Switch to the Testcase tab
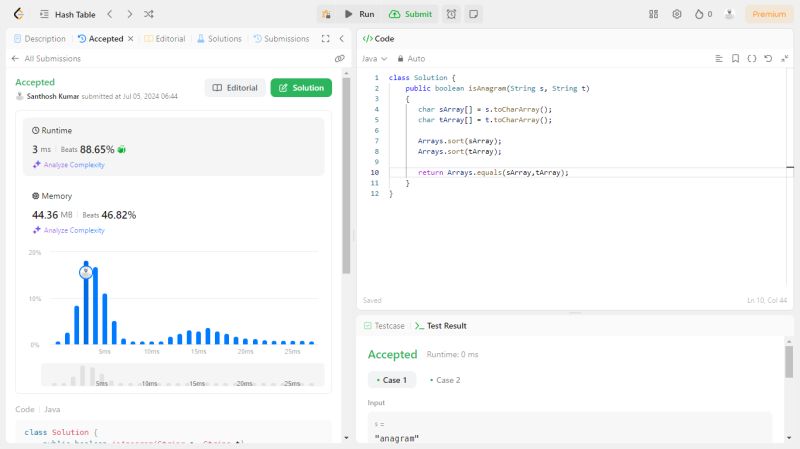This screenshot has height=449, width=800. (384, 326)
